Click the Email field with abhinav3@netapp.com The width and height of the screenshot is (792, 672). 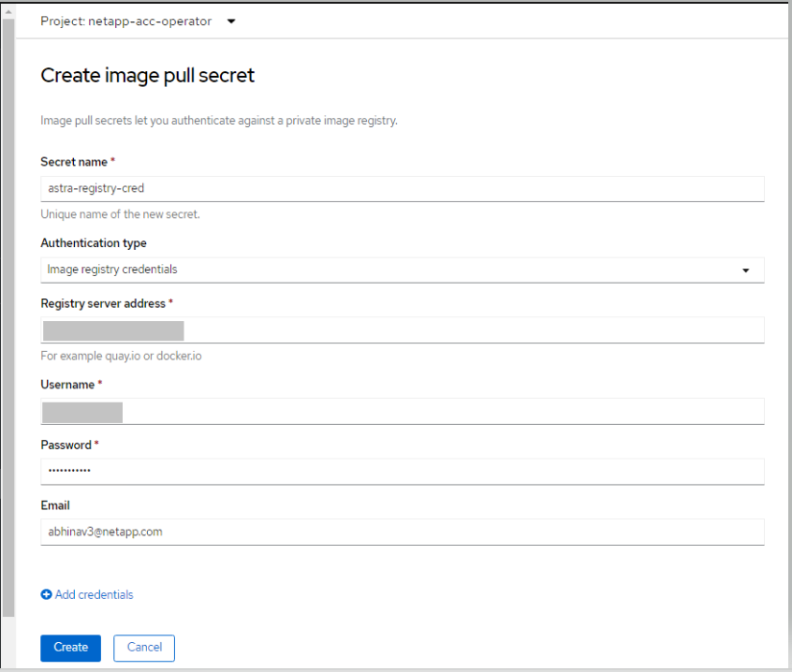(402, 532)
